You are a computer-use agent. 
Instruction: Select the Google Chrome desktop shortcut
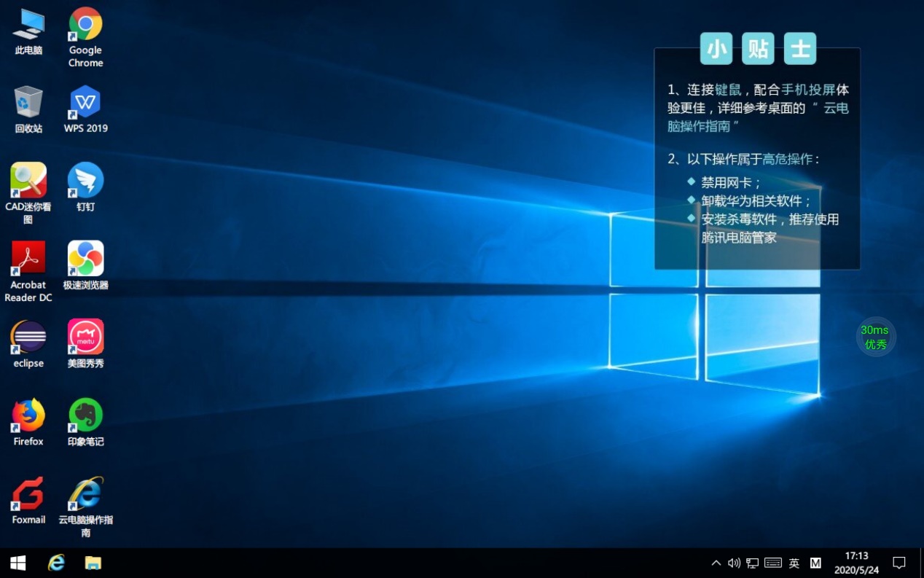click(x=85, y=25)
